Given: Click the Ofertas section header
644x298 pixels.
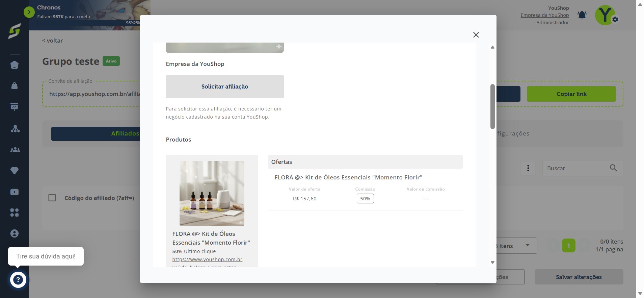Looking at the screenshot, I should [365, 162].
